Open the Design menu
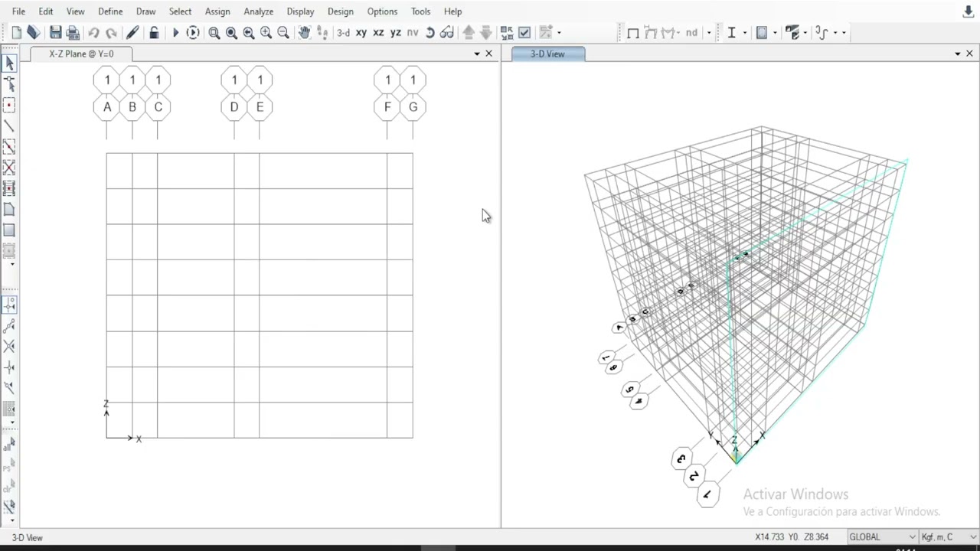 tap(340, 11)
